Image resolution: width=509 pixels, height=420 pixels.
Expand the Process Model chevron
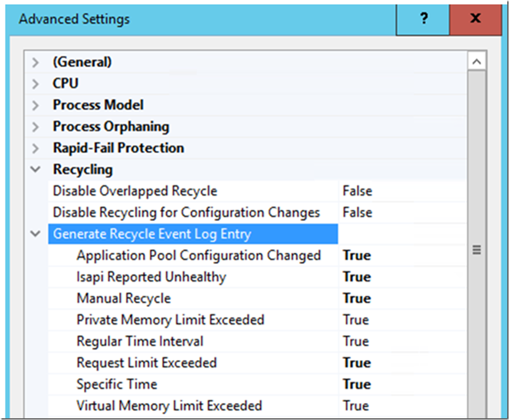pyautogui.click(x=36, y=105)
